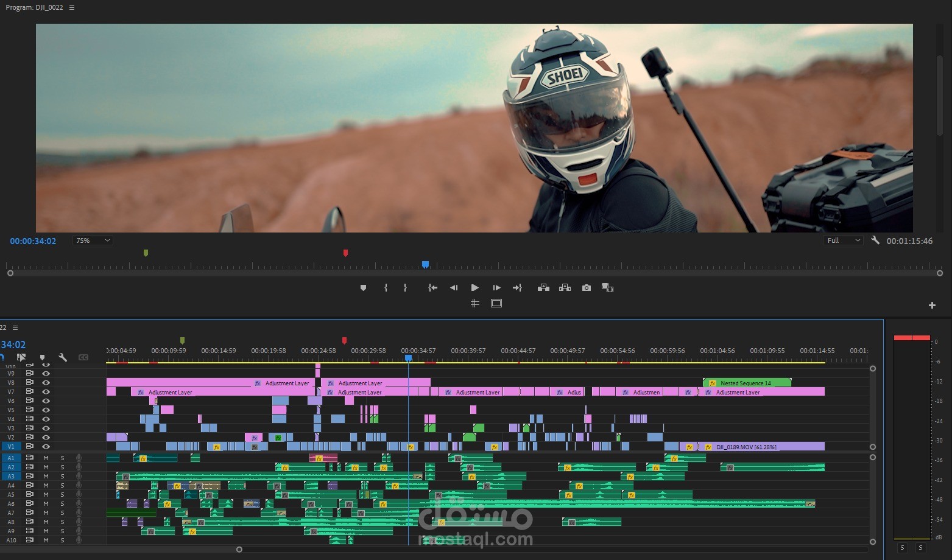Hide the V7 track output
The image size is (952, 560).
pyautogui.click(x=46, y=392)
